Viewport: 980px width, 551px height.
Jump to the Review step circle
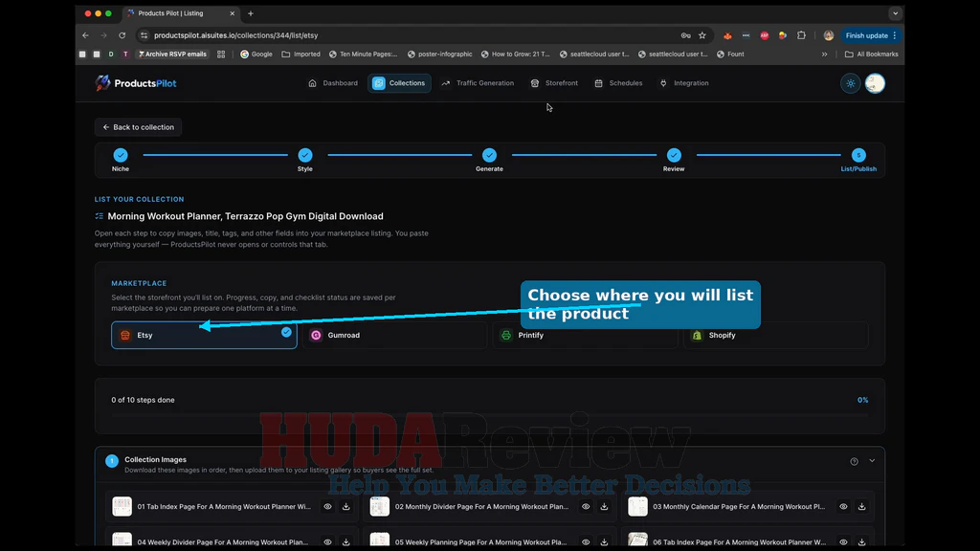674,155
